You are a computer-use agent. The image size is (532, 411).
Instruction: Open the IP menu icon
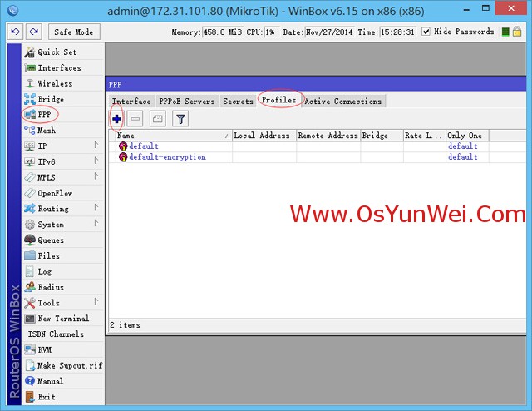tap(30, 146)
